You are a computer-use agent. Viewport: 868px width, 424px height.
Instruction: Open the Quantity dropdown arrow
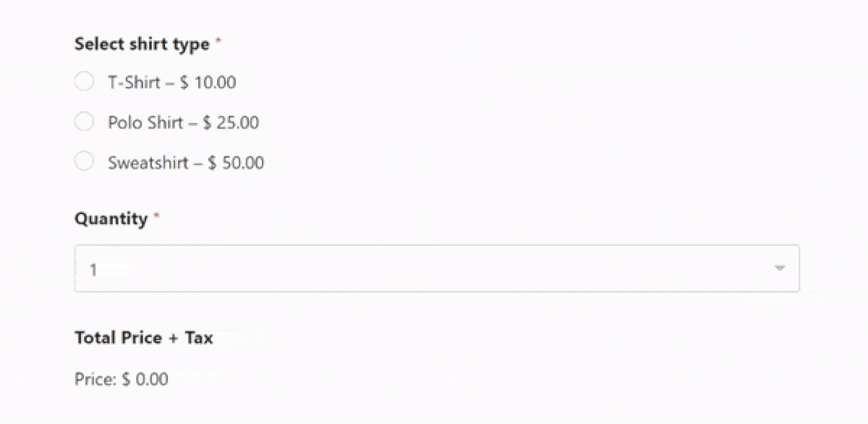pos(779,269)
